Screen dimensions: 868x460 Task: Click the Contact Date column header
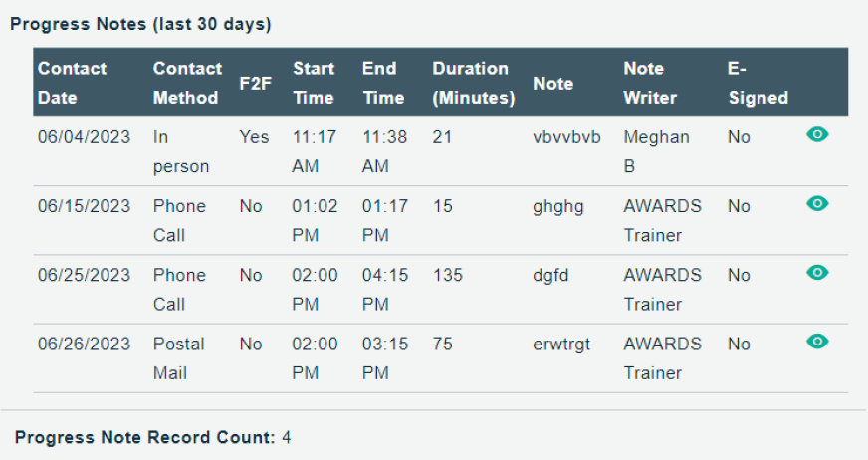tap(72, 83)
